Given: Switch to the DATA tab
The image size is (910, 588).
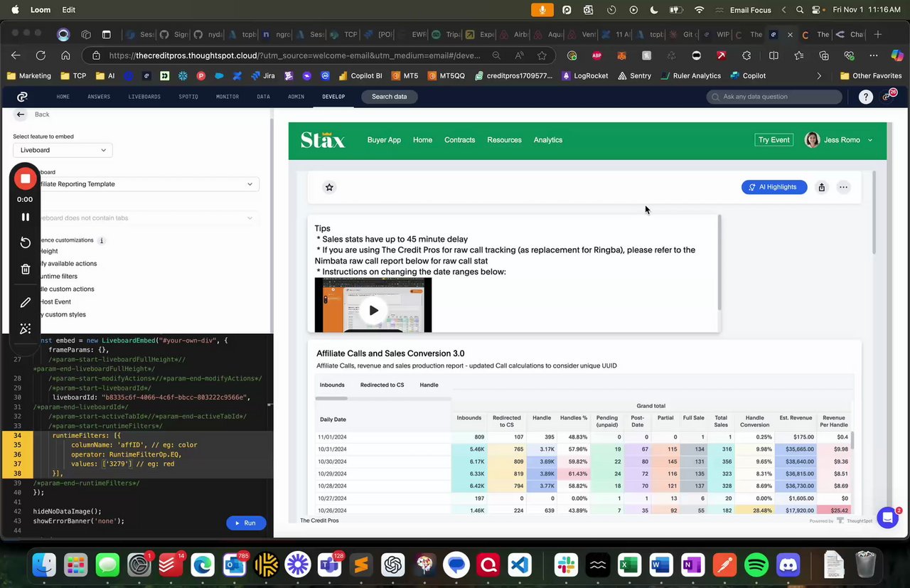Looking at the screenshot, I should point(263,97).
